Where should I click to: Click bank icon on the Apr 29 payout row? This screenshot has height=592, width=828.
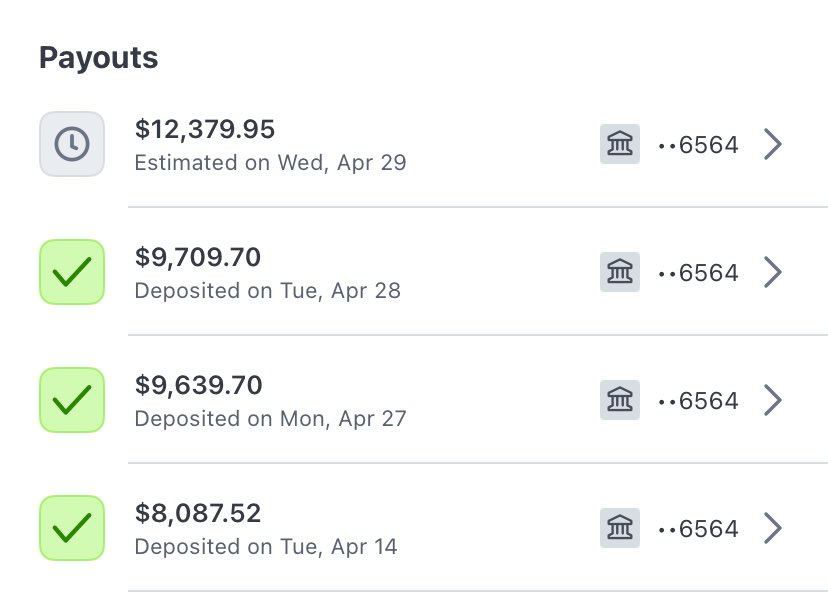coord(619,145)
